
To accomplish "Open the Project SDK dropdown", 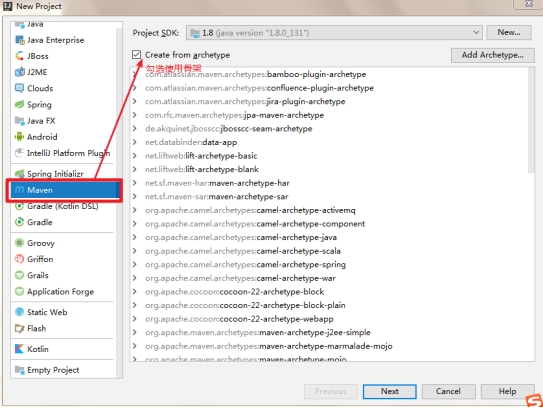I will pyautogui.click(x=476, y=33).
